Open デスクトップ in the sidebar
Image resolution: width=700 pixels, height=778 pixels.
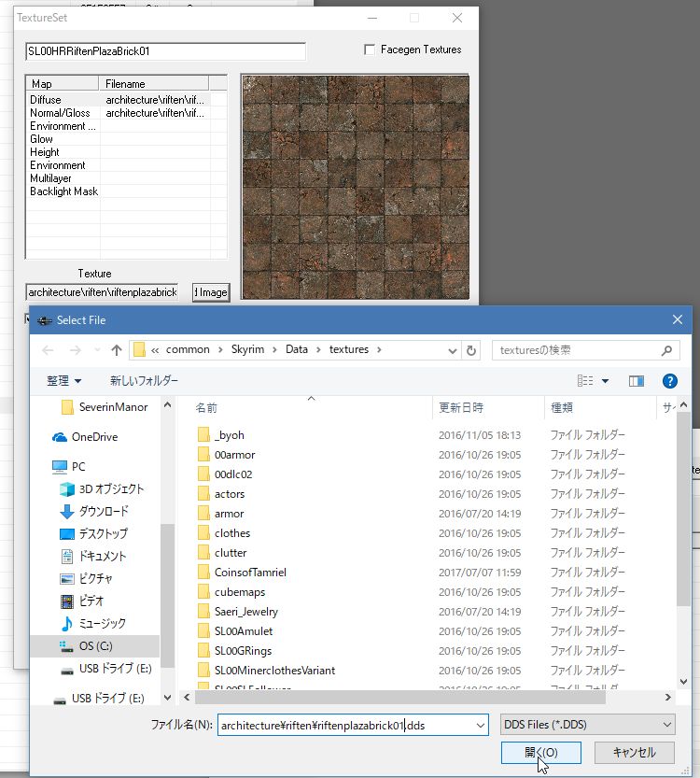(x=93, y=533)
